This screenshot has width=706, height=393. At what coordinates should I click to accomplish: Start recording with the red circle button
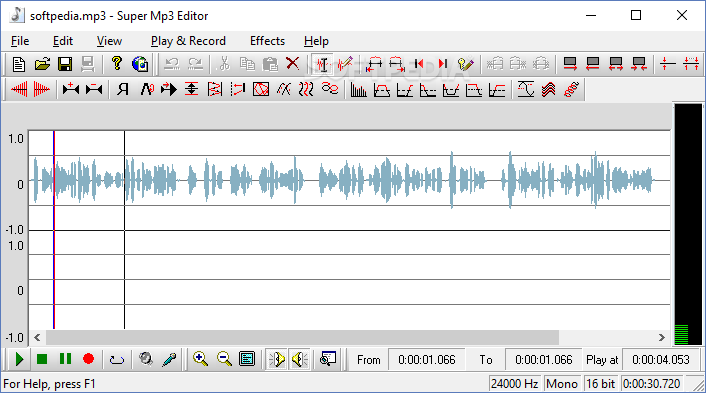coord(88,359)
